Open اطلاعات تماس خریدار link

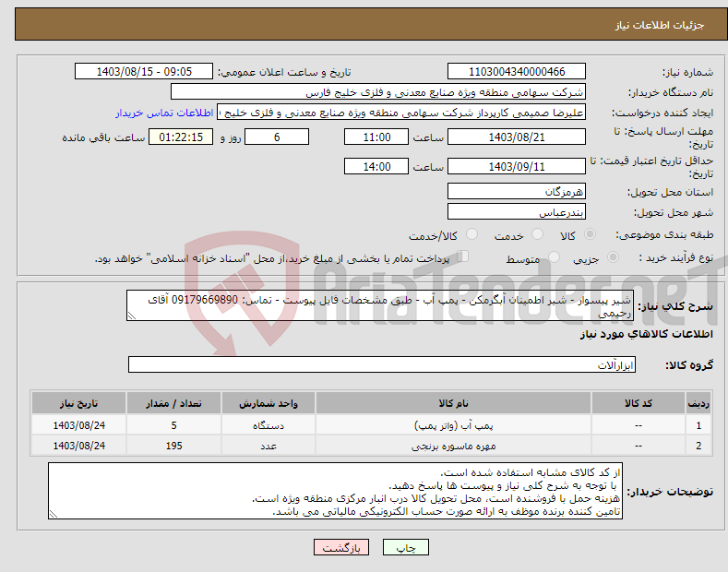pyautogui.click(x=164, y=113)
